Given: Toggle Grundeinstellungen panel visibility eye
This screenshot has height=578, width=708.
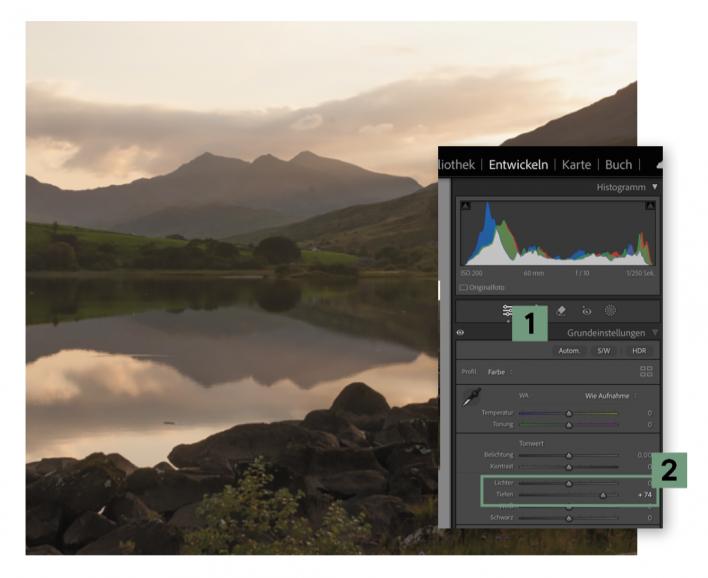Looking at the screenshot, I should pyautogui.click(x=460, y=333).
